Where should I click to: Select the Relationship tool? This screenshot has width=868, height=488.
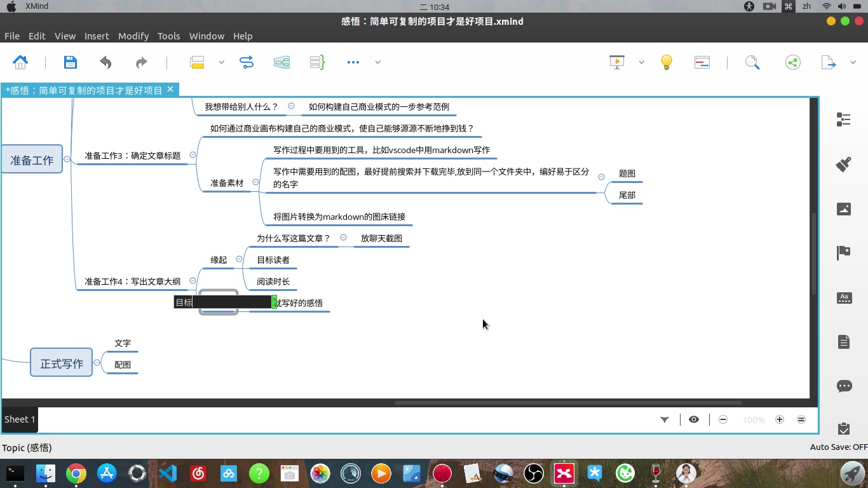(x=247, y=62)
